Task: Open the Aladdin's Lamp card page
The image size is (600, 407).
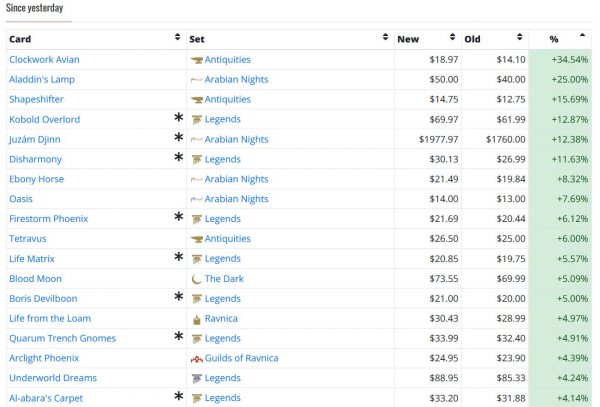Action: [x=43, y=80]
